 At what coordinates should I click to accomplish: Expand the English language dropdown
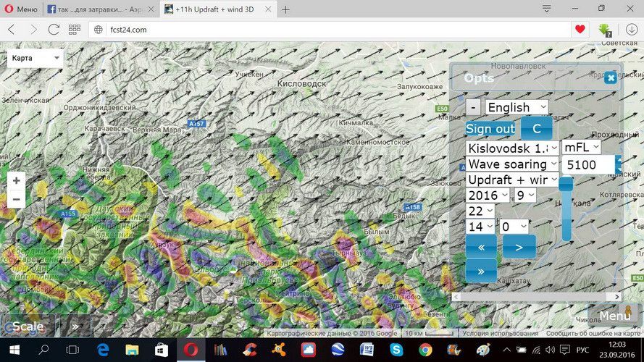517,107
